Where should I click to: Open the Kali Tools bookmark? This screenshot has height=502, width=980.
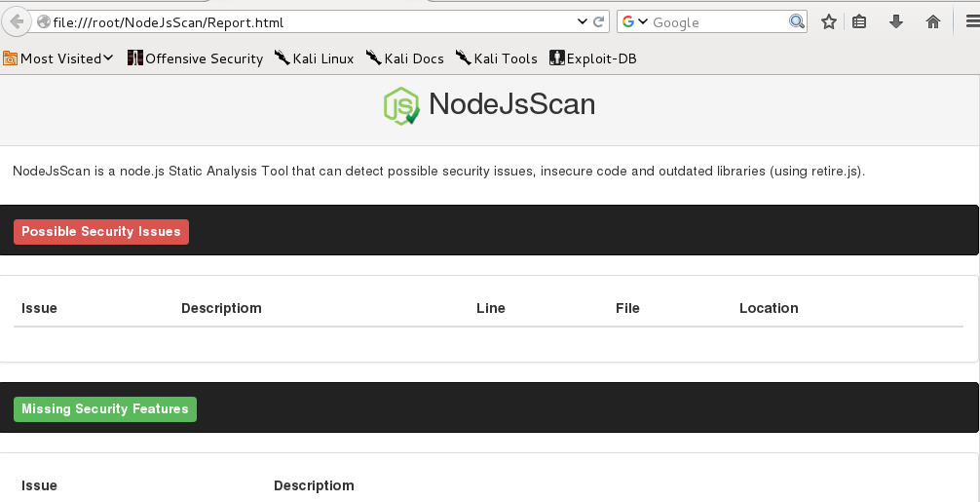[496, 58]
